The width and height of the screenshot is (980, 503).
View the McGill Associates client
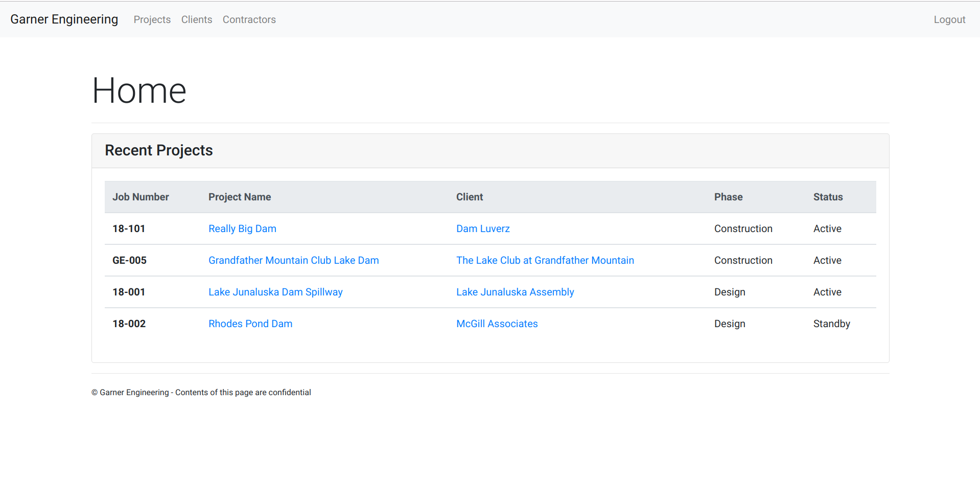[497, 324]
